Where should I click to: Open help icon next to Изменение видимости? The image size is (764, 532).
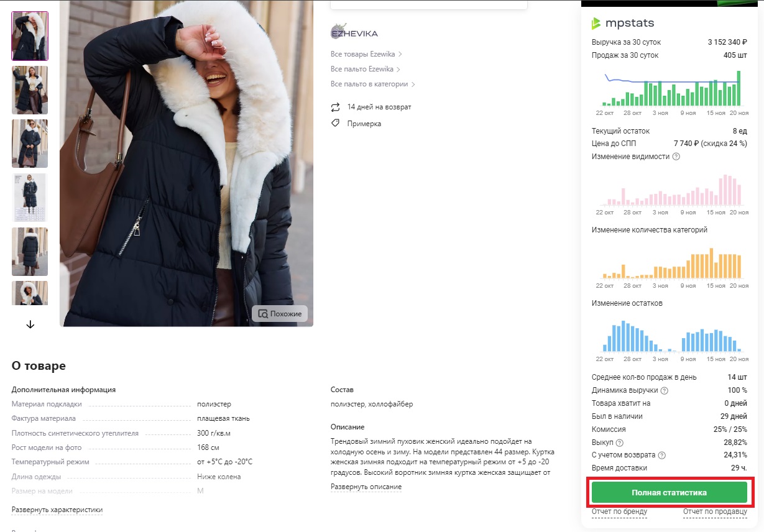tap(676, 157)
